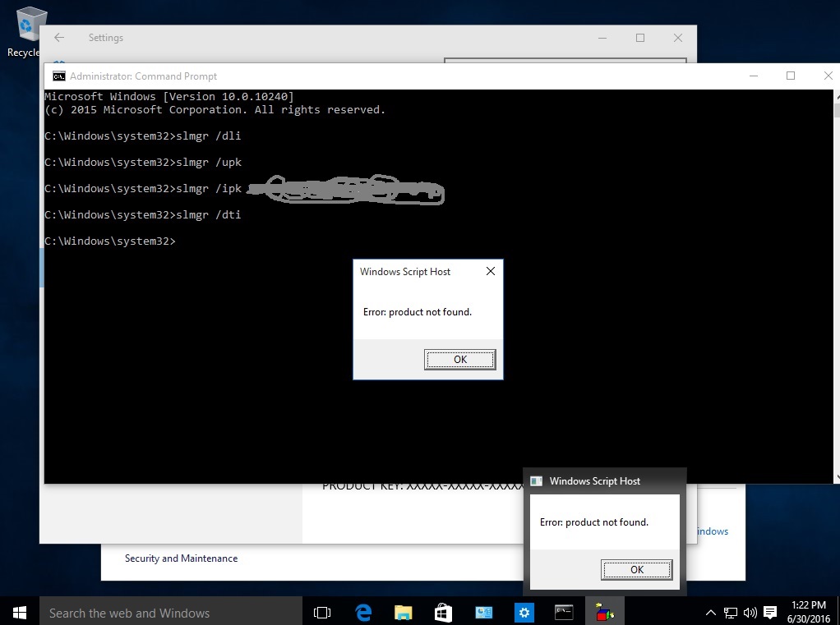The height and width of the screenshot is (625, 840).
Task: Close the center Windows Script Host dialog
Action: point(490,271)
